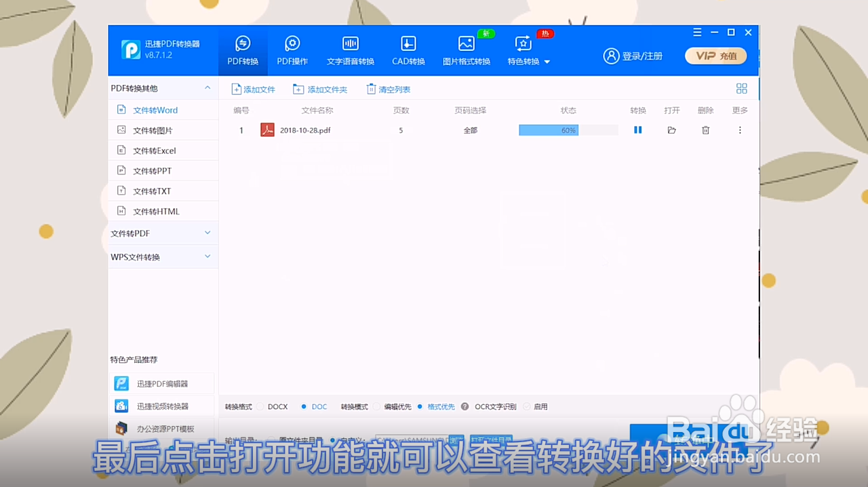Screen dimensions: 868x487
Task: Collapse the PDF转换其他 section
Action: tap(208, 88)
